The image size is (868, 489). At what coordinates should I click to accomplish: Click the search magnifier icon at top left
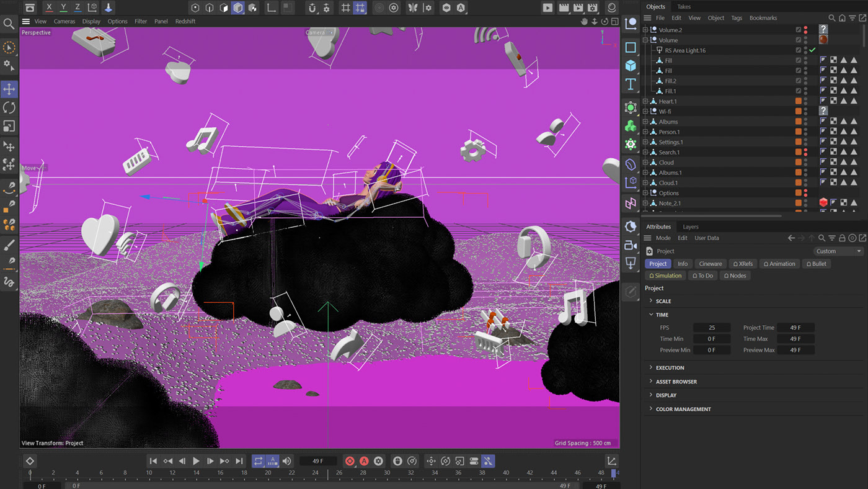9,24
